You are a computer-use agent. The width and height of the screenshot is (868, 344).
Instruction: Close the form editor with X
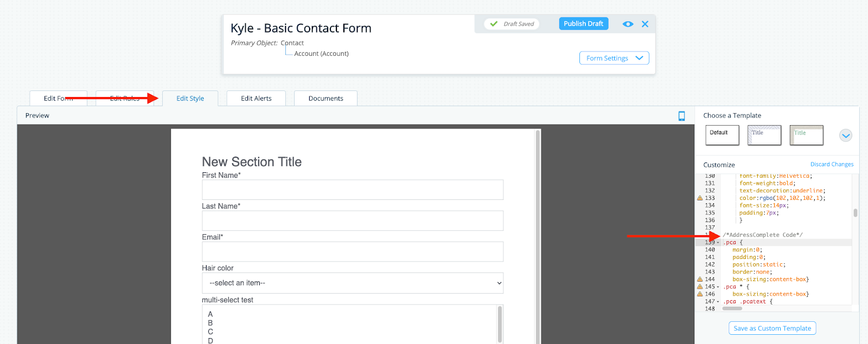point(645,24)
